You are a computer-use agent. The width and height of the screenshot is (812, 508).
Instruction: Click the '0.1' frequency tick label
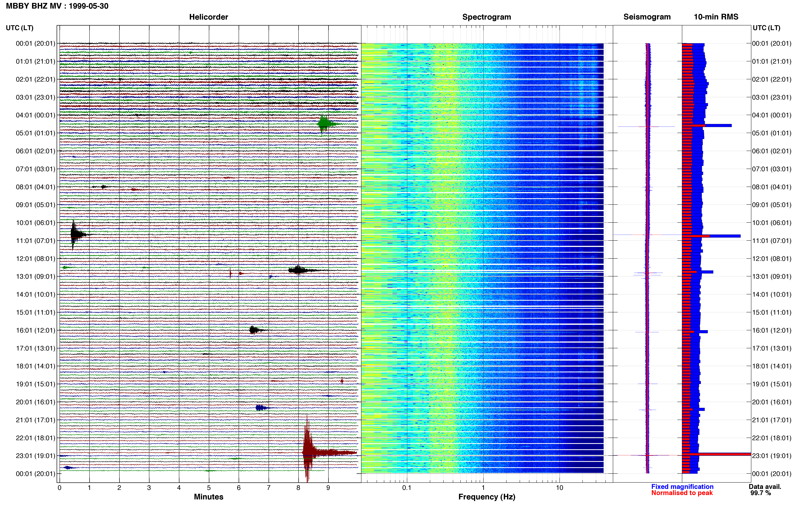pos(407,488)
